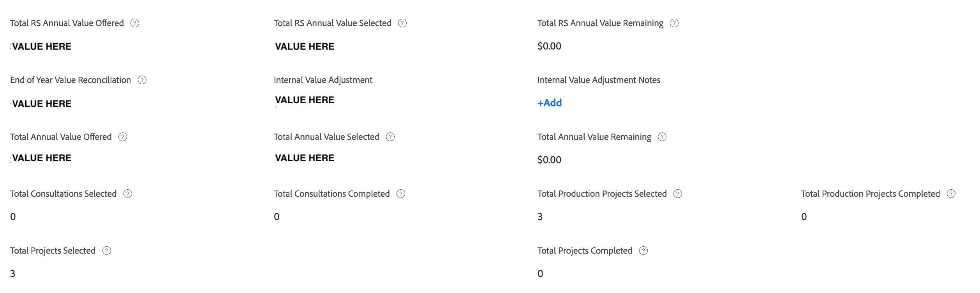Screen dimensions: 980x293
Task: Click the Total Production Projects Selected count
Action: 540,217
